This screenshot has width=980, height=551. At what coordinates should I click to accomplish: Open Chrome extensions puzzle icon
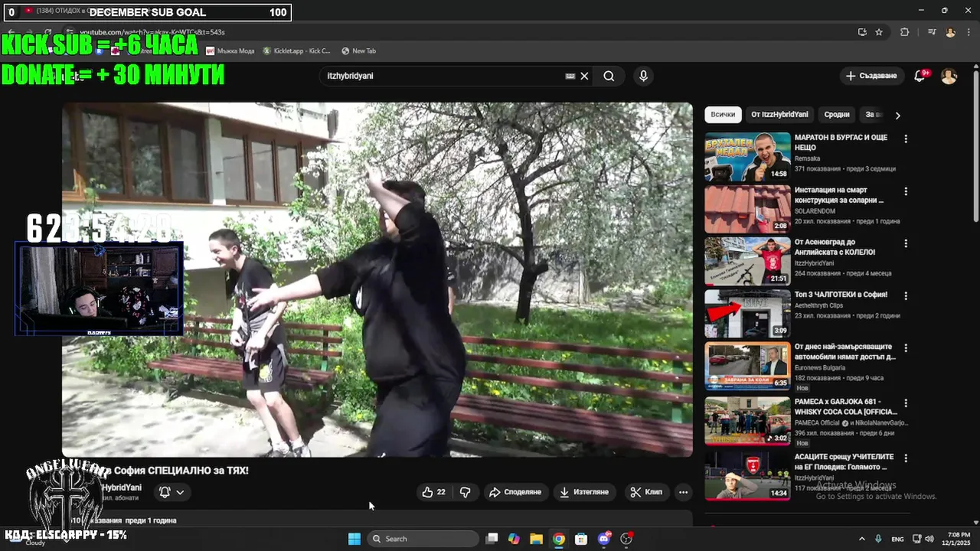coord(905,32)
